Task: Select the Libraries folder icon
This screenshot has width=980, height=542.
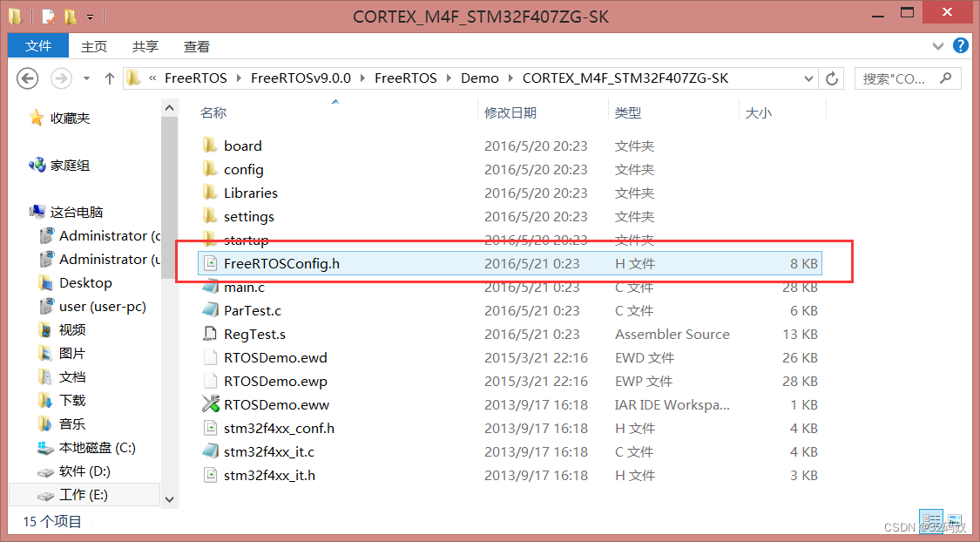Action: coord(210,193)
